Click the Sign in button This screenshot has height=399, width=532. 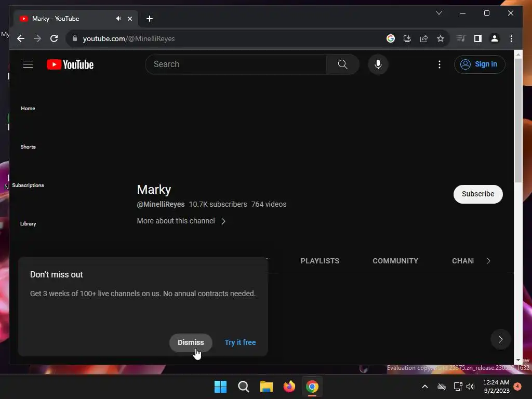pos(480,64)
